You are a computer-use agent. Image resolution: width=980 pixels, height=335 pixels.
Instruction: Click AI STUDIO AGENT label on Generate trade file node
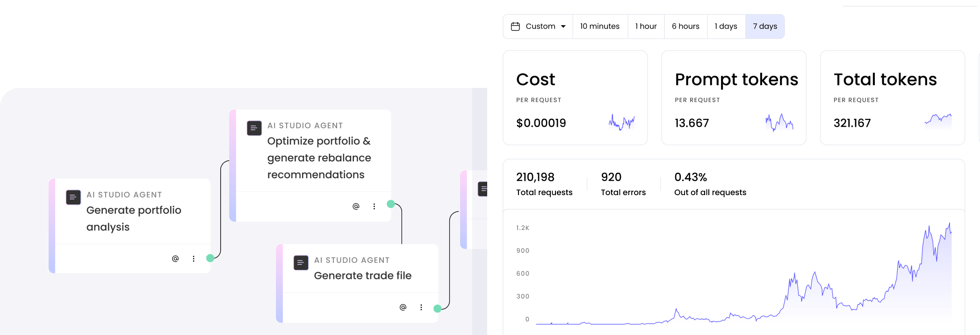(352, 260)
